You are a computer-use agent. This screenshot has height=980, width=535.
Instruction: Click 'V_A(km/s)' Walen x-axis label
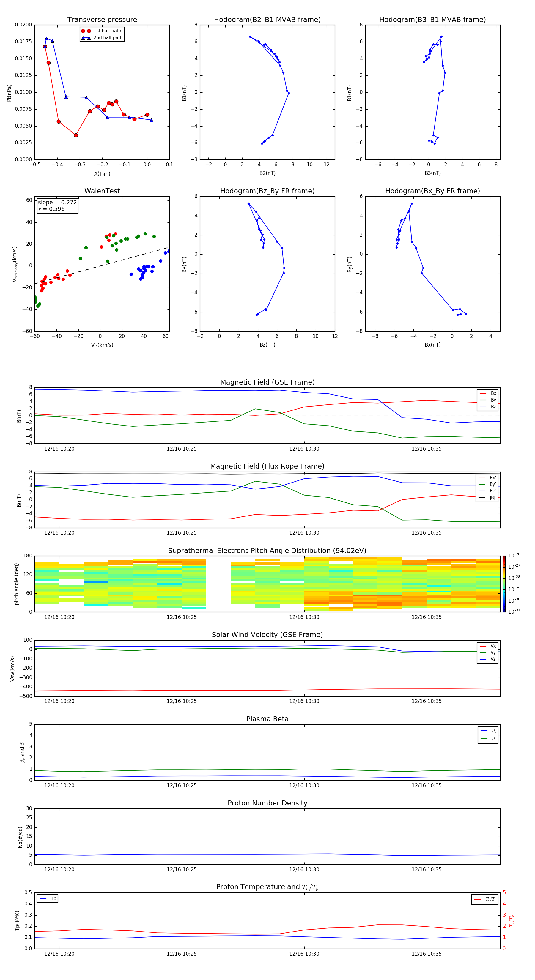tap(102, 345)
